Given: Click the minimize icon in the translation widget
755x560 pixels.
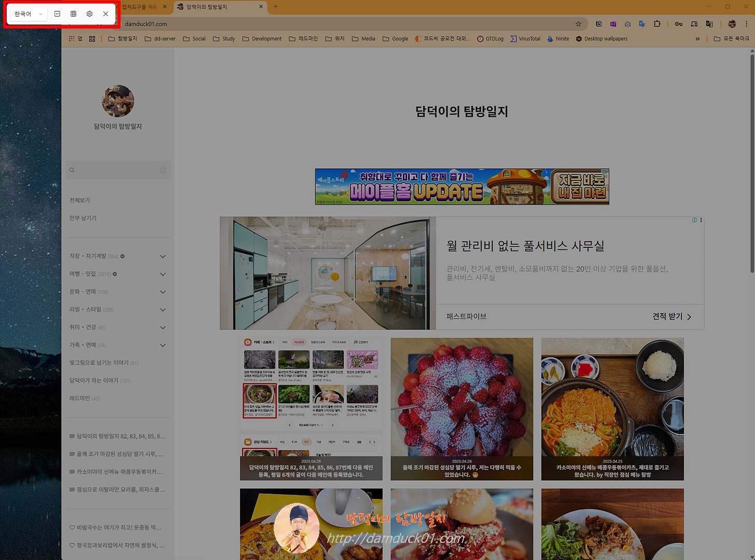Looking at the screenshot, I should (x=57, y=13).
